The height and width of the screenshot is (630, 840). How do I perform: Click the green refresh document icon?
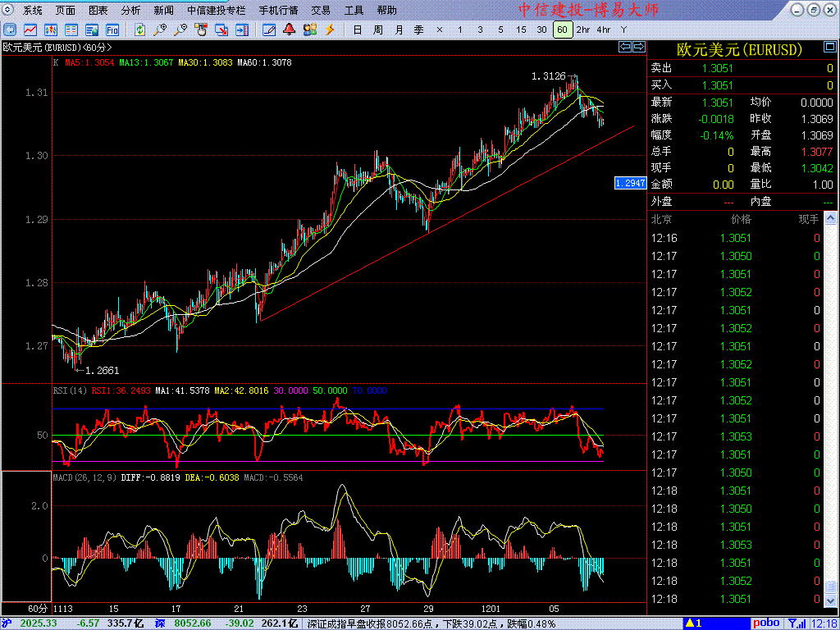(x=139, y=30)
